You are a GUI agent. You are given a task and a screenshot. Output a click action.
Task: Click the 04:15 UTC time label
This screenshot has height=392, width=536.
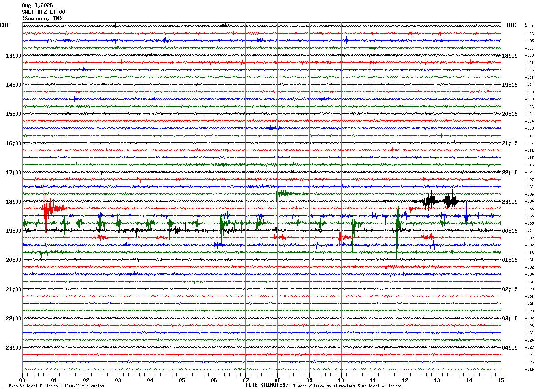(510, 348)
